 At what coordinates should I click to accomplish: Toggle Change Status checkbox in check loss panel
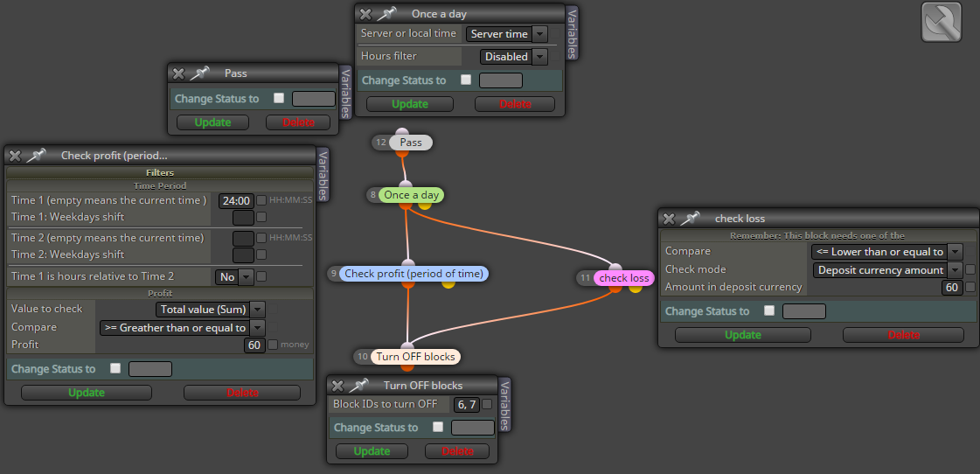click(769, 310)
